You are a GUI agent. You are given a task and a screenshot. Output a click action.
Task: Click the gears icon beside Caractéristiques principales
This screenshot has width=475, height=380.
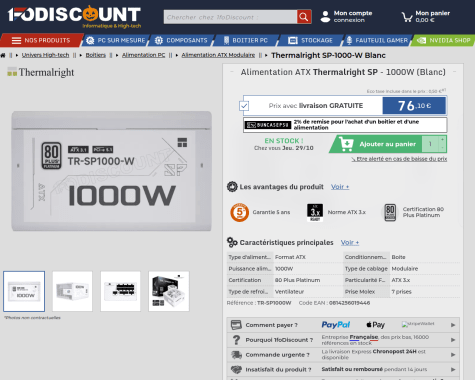coord(232,242)
